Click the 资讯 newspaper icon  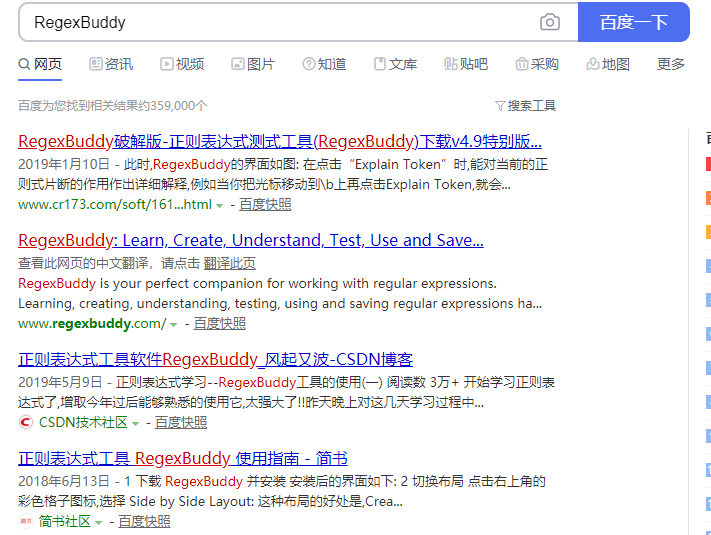point(96,64)
